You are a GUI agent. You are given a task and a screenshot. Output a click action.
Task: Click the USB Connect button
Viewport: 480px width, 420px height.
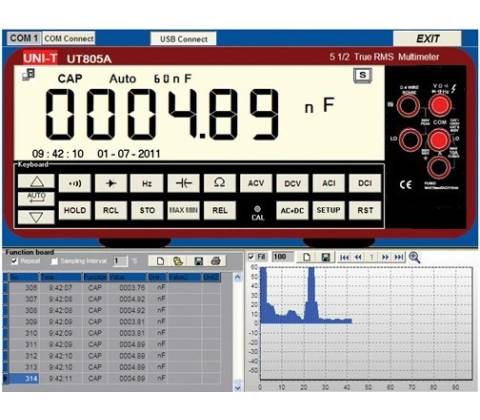[184, 39]
